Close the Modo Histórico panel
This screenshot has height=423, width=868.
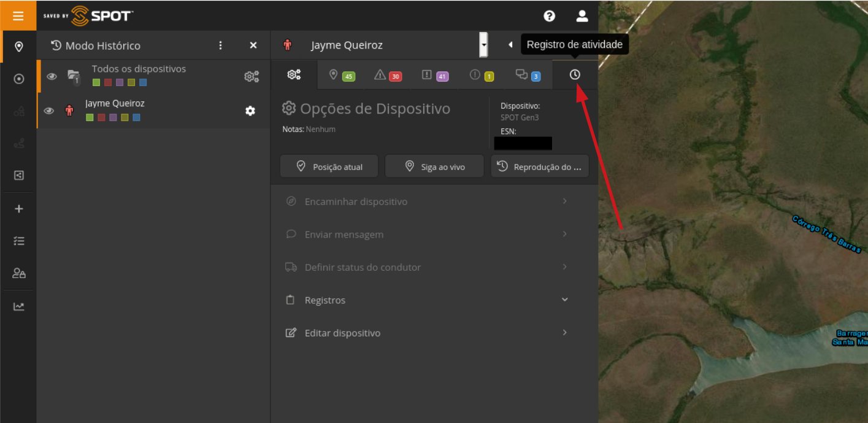[x=253, y=45]
